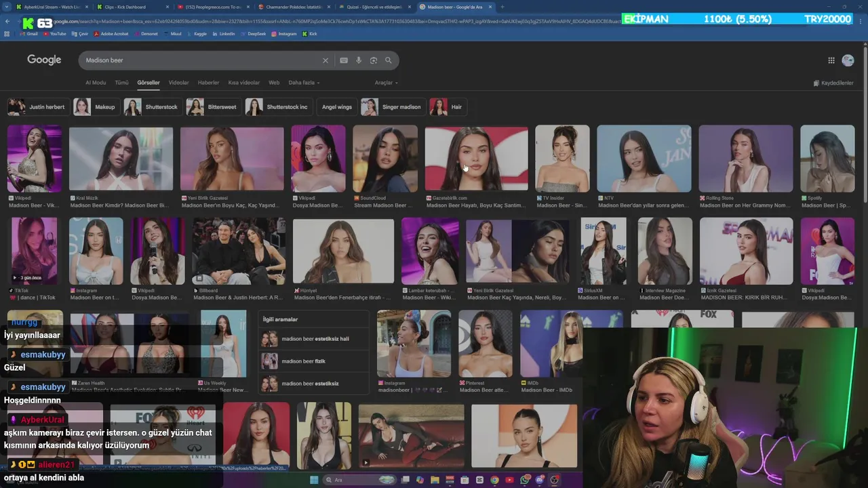
Task: Switch to the Kısa videolar tab
Action: pos(243,83)
